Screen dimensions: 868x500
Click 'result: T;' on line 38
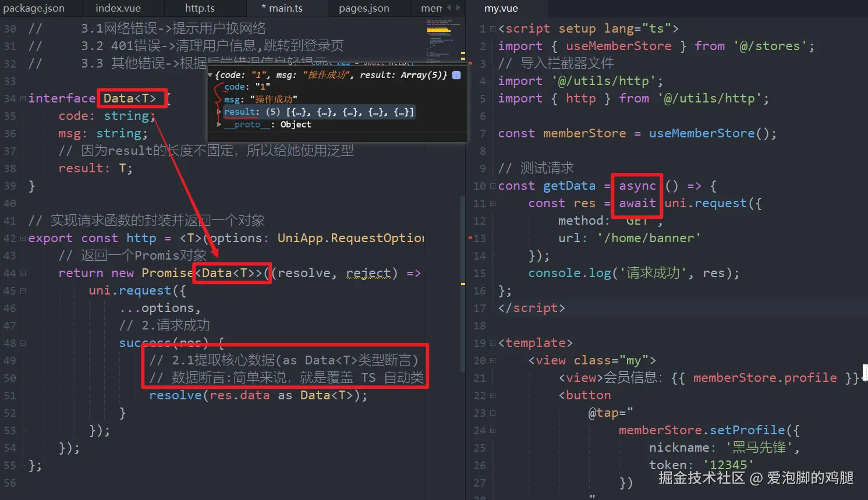click(95, 168)
